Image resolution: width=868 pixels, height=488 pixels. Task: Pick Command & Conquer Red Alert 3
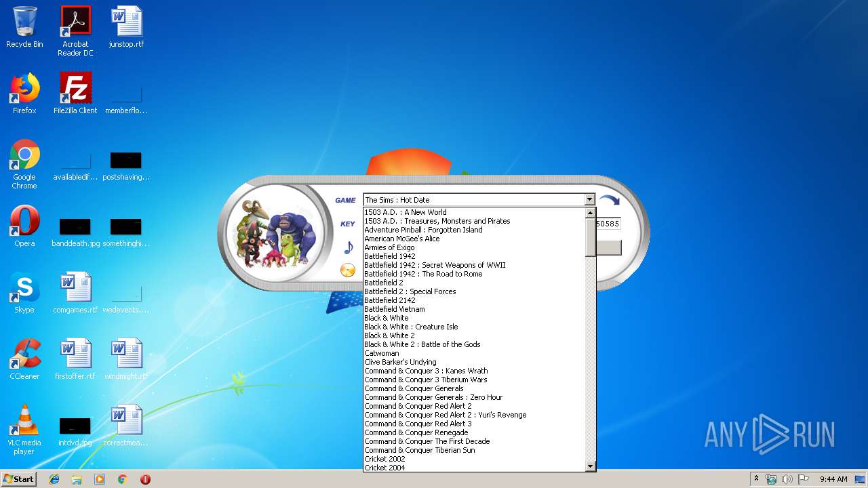point(474,424)
